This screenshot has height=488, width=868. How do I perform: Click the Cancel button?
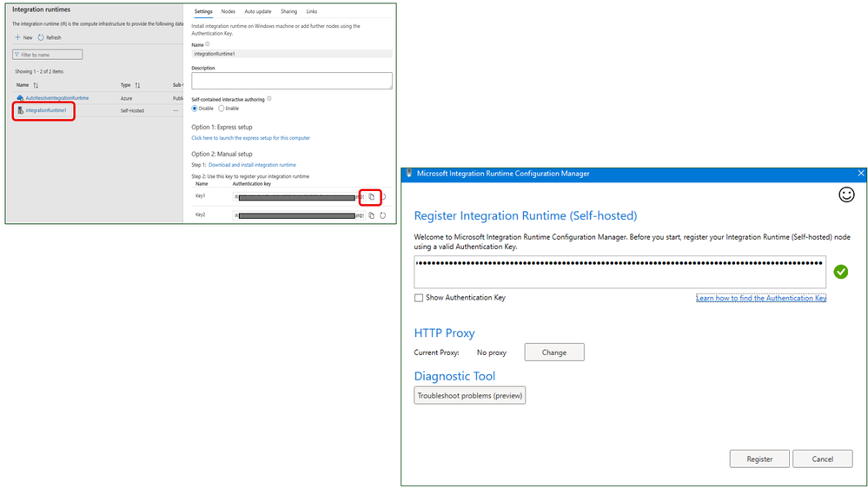[x=823, y=459]
